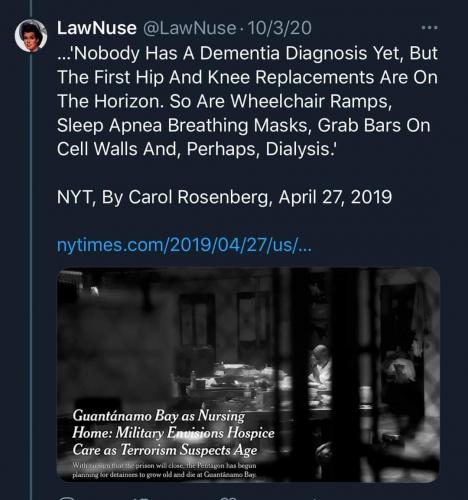This screenshot has width=468, height=500.
Task: Tap the 'Cell Walls And, Perhaps, Dialysis' line
Action: [x=197, y=149]
